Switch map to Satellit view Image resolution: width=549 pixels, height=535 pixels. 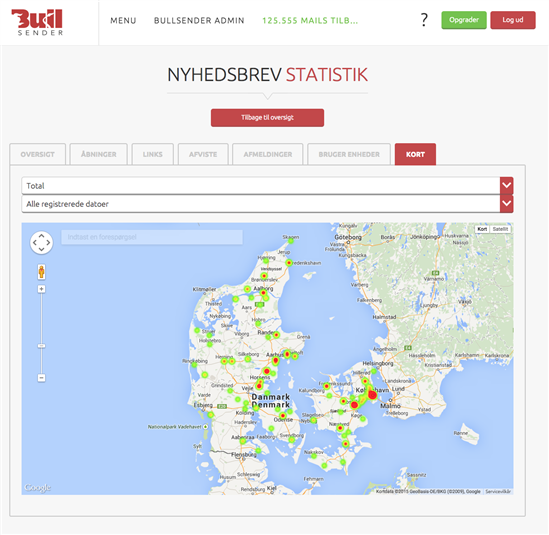(x=500, y=229)
